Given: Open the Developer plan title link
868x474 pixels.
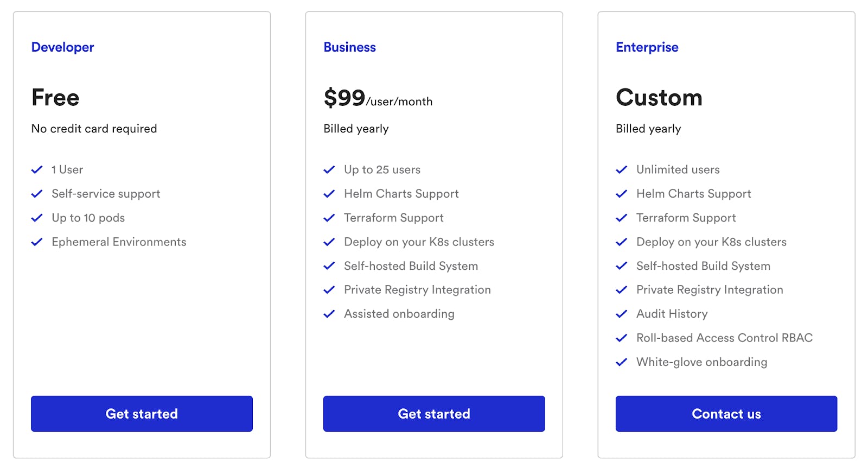Looking at the screenshot, I should point(62,47).
